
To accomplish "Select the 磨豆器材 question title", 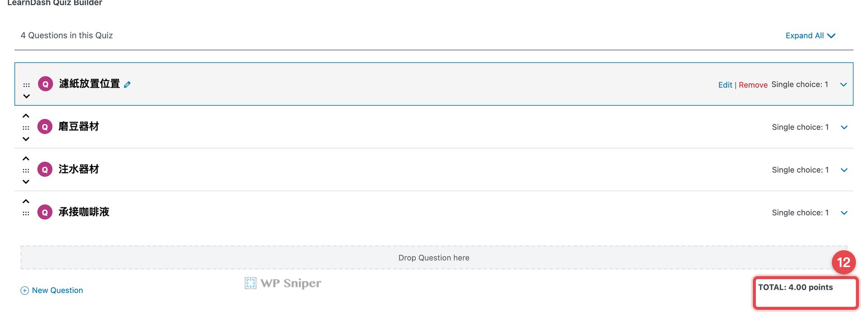I will point(79,127).
